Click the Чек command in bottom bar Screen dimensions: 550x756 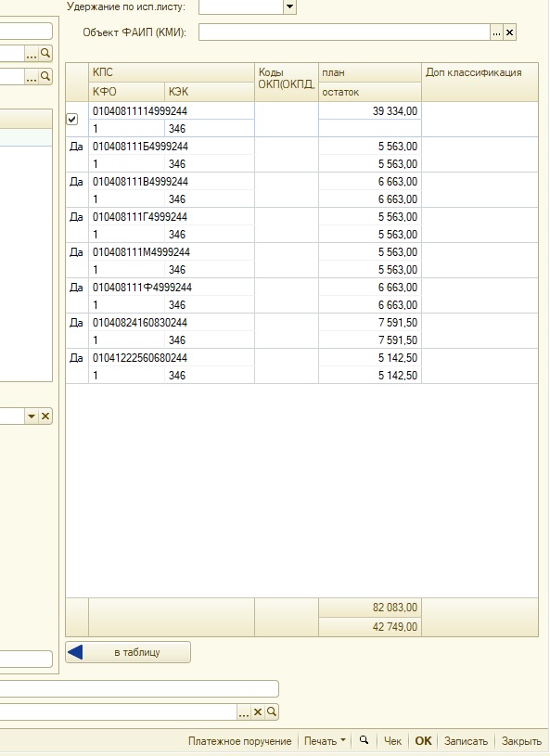click(392, 741)
